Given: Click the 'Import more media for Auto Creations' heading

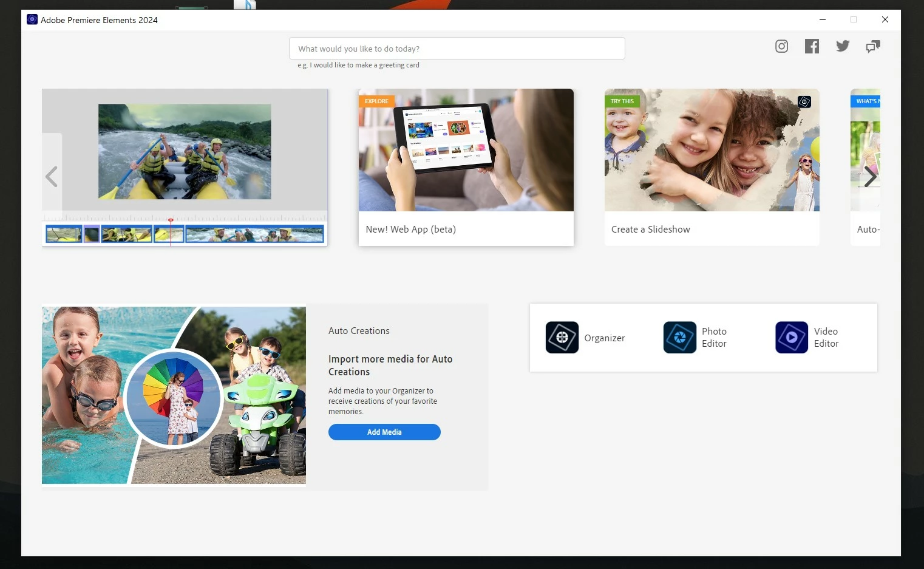Looking at the screenshot, I should tap(390, 366).
